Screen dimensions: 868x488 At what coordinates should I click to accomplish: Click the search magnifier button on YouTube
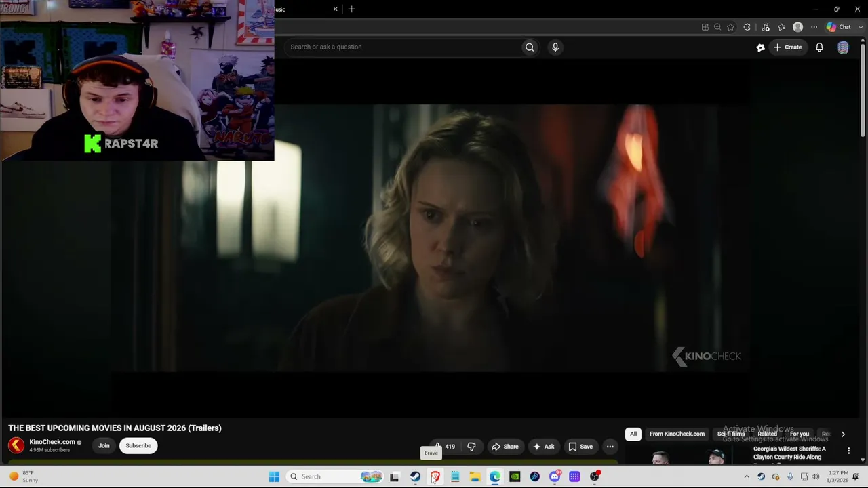[530, 47]
